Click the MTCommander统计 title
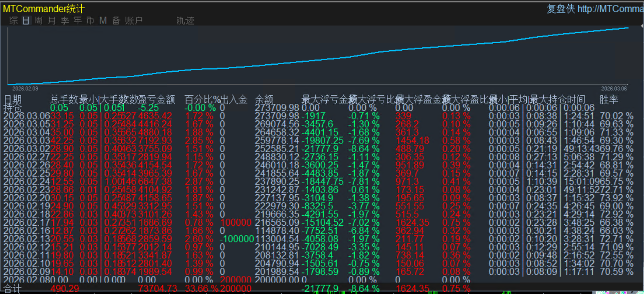The width and height of the screenshot is (644, 294). tap(44, 9)
